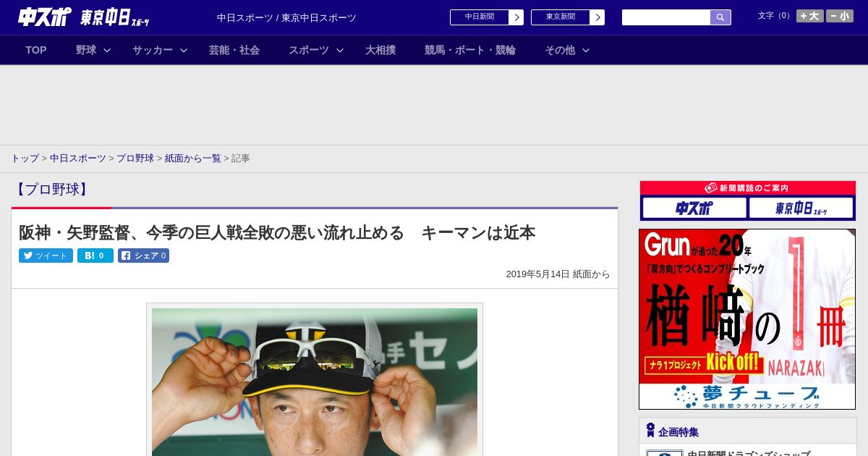Click the 紙面から一覧 breadcrumb link
The image size is (868, 456).
click(x=193, y=158)
